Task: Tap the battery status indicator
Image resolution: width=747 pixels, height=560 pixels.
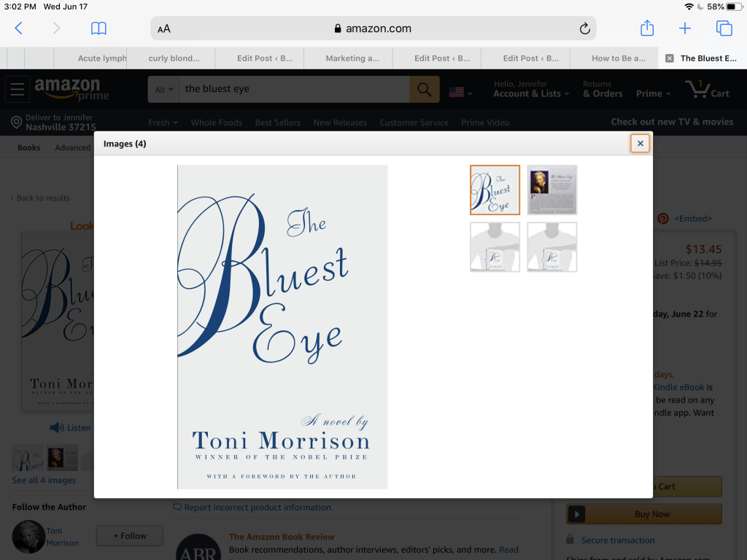Action: [x=734, y=7]
